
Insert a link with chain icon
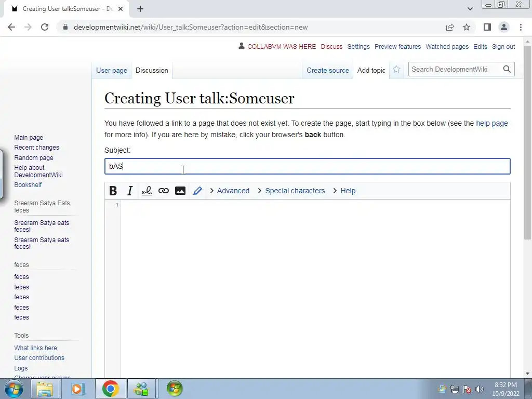[164, 191]
